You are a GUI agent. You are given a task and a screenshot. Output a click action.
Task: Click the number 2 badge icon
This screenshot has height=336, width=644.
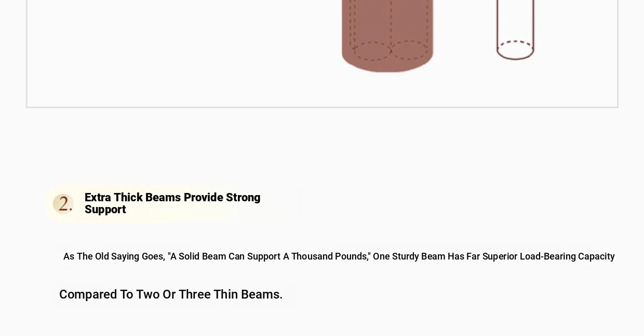tap(63, 203)
